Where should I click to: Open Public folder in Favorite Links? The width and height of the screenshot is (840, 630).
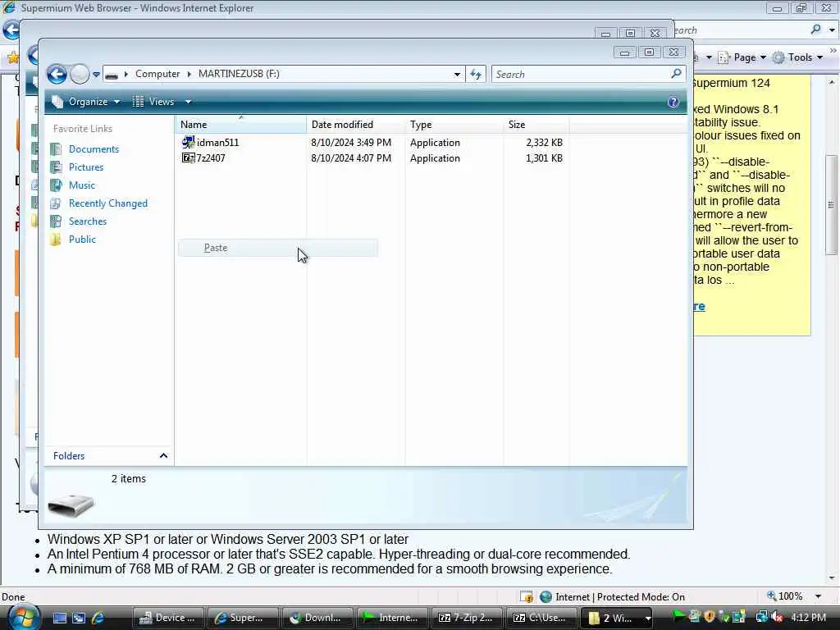click(x=82, y=240)
